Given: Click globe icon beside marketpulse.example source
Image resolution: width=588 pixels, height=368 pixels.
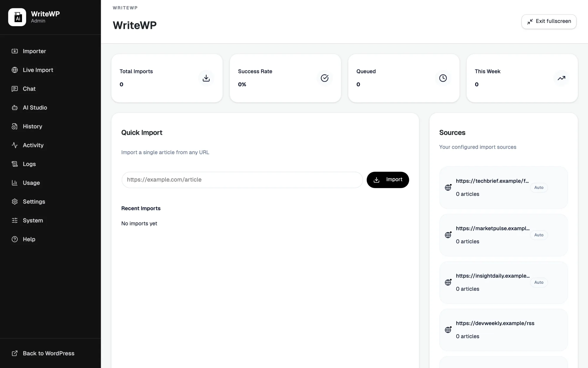Looking at the screenshot, I should click(x=448, y=235).
